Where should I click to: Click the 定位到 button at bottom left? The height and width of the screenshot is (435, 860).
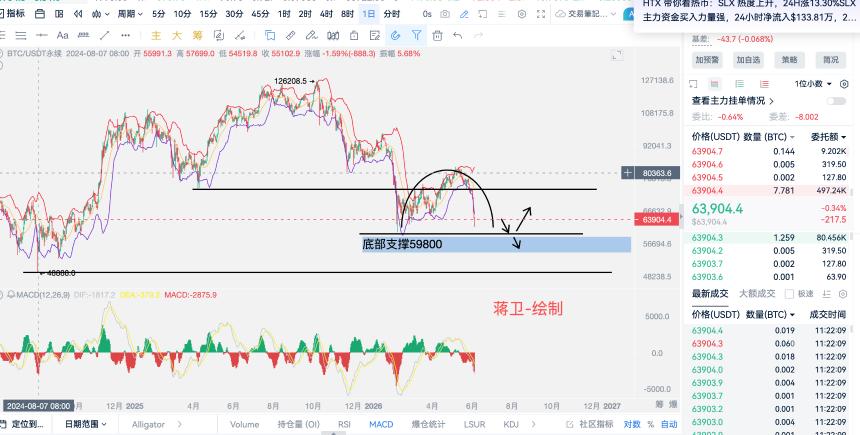[22, 424]
